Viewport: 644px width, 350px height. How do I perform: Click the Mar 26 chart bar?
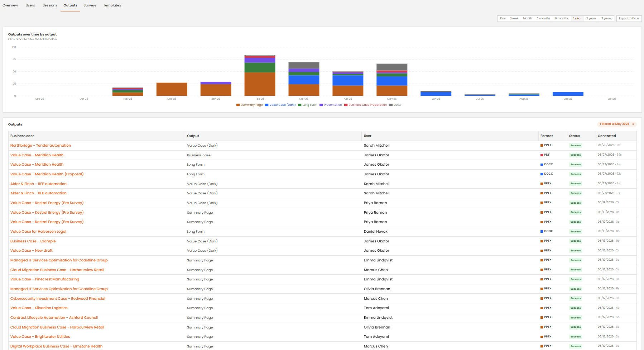pyautogui.click(x=304, y=79)
